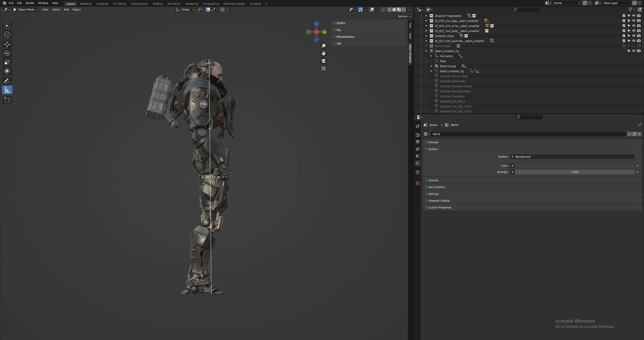Open the Render menu
This screenshot has height=340, width=644.
pyautogui.click(x=30, y=3)
